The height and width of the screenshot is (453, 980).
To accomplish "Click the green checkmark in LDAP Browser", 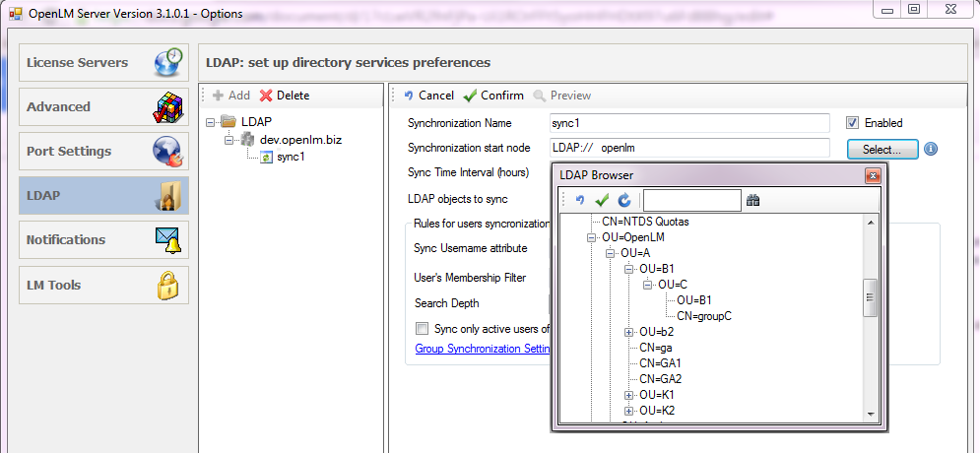I will 602,201.
